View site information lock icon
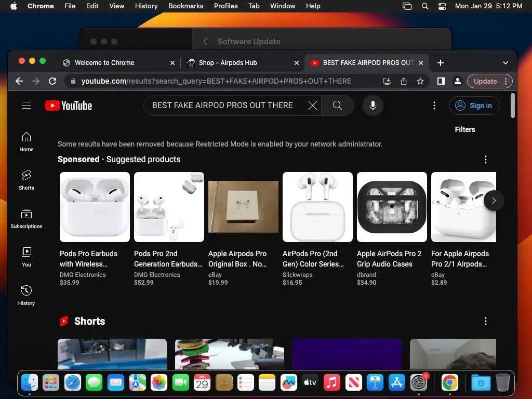 coord(73,81)
